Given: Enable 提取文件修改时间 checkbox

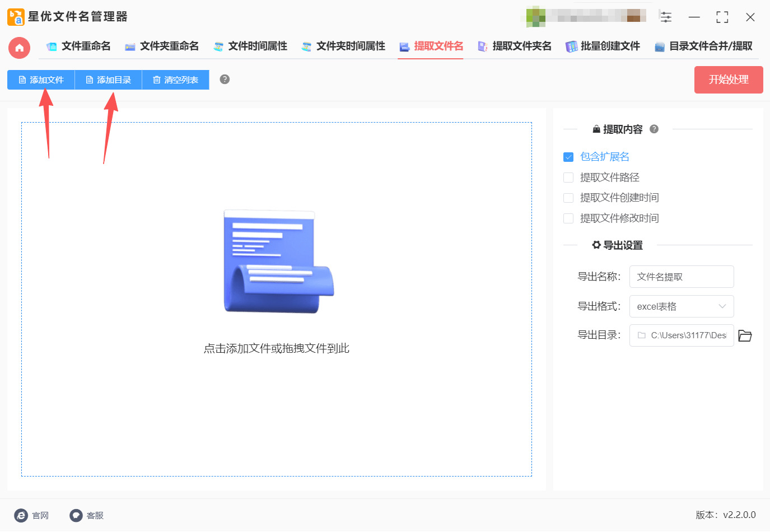Looking at the screenshot, I should [x=568, y=218].
